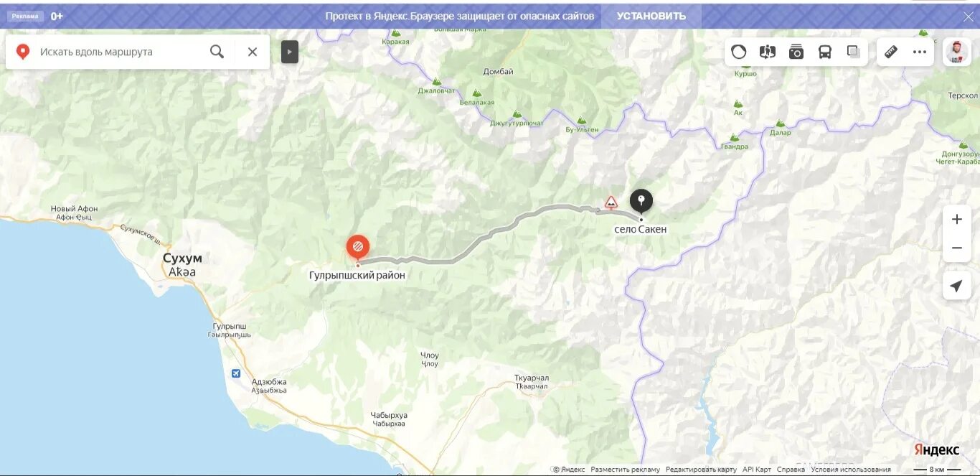Click the Yandex Maps pin logo icon
Viewport: 980px width, 476px height.
(23, 52)
